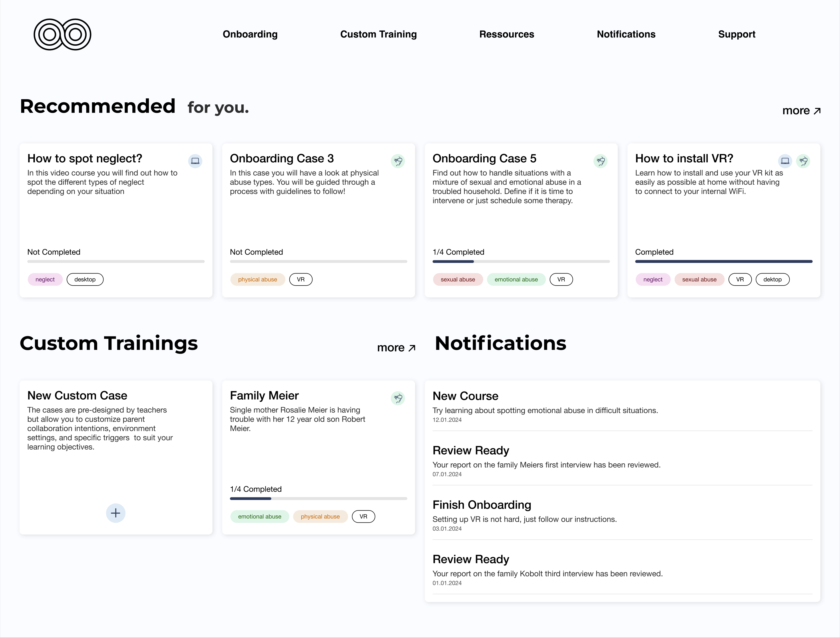Click desktop icon on 'How to spot neglect?' card
The width and height of the screenshot is (840, 638).
pos(195,161)
